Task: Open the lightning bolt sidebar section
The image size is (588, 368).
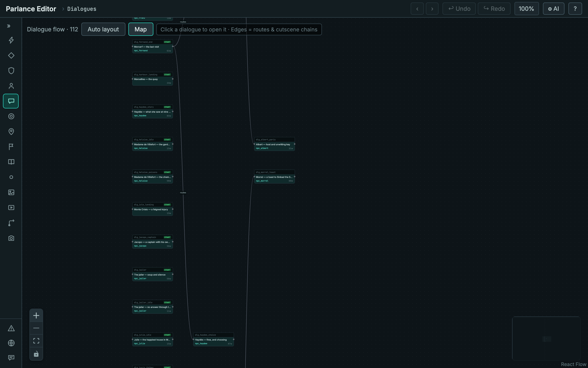Action: (11, 40)
